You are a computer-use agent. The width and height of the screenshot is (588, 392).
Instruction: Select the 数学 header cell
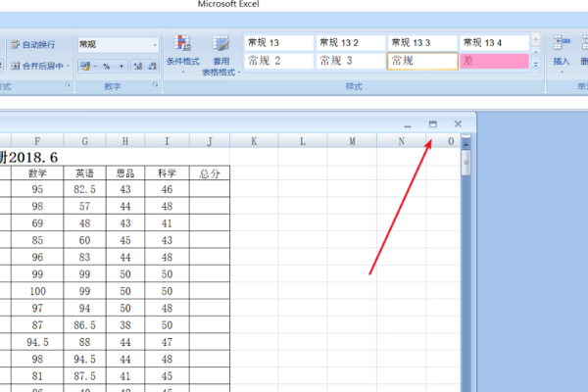(x=37, y=173)
